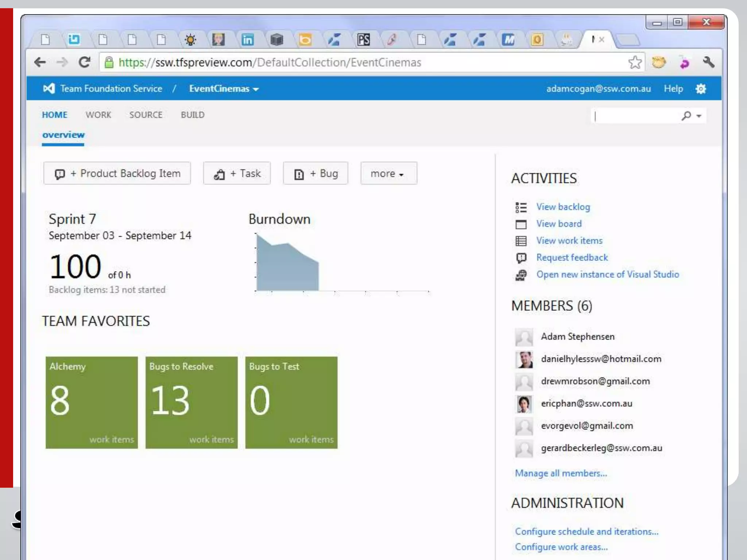Open the BUILD tab
The height and width of the screenshot is (560, 747).
[193, 115]
